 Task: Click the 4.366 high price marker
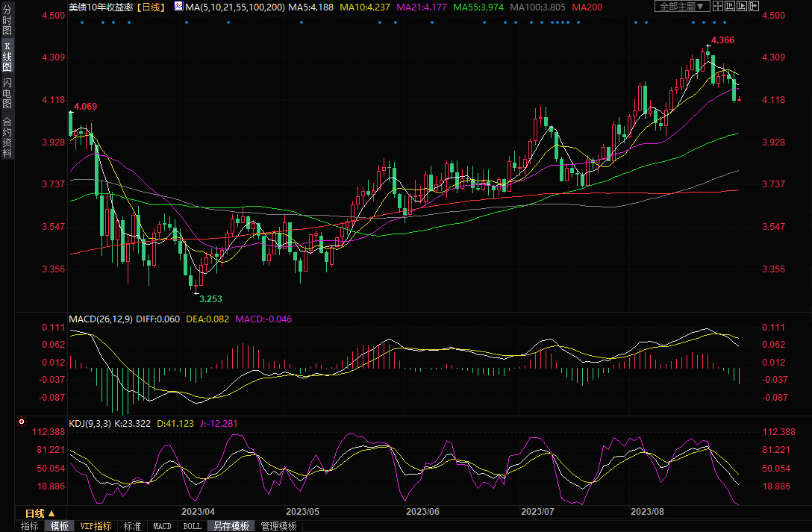pos(722,40)
